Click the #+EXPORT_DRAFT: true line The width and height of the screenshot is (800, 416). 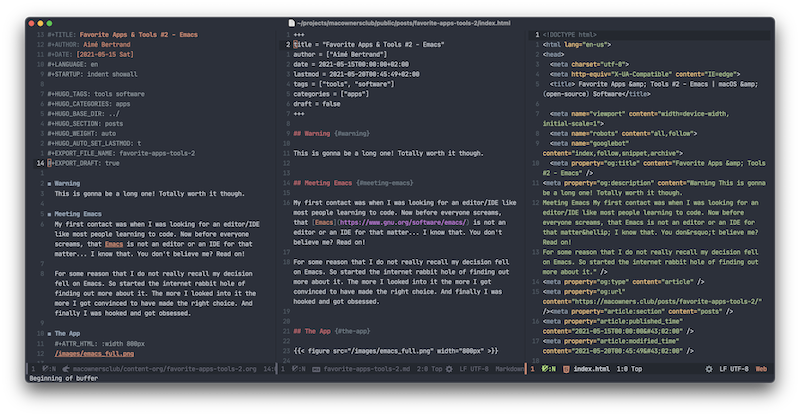coord(83,163)
